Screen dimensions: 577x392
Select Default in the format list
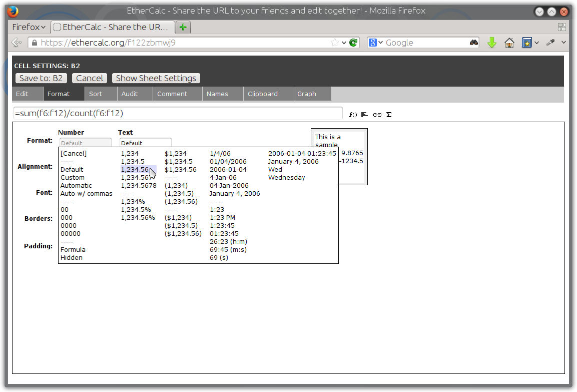pyautogui.click(x=72, y=170)
